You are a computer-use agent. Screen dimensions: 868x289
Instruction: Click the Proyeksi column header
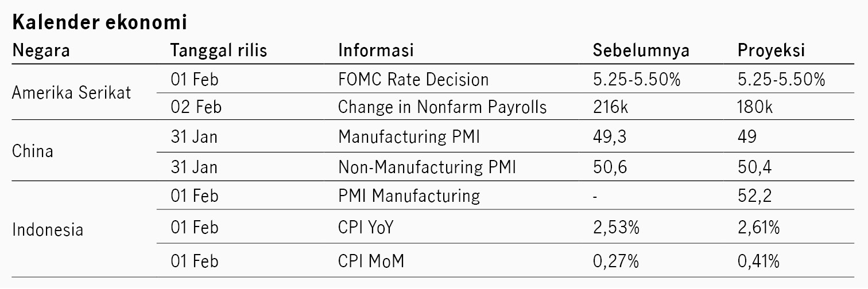[771, 50]
